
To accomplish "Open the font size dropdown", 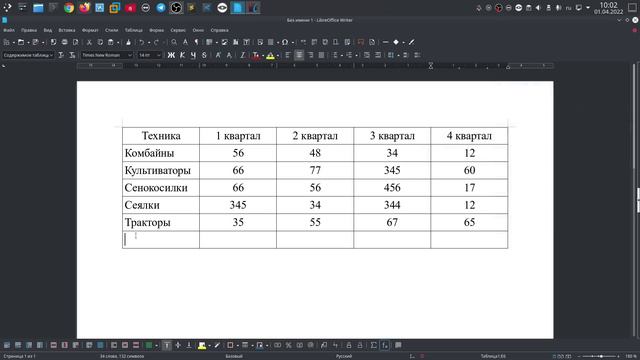I will 159,55.
